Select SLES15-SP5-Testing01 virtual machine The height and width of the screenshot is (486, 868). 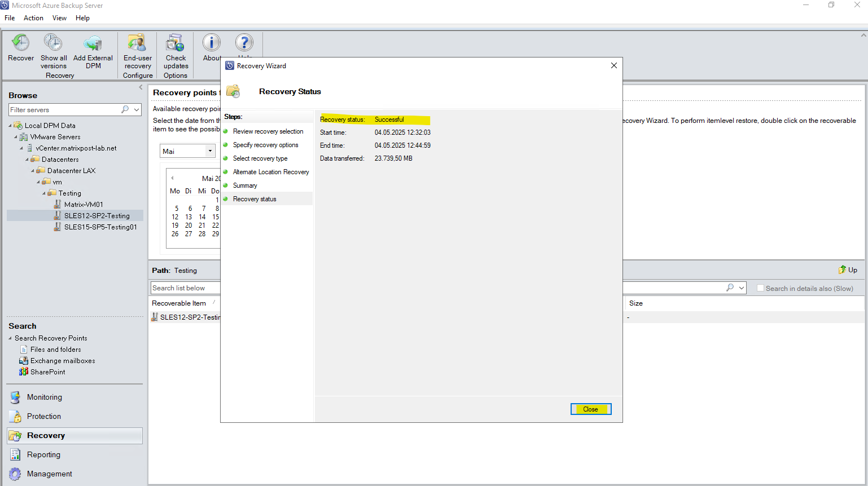coord(100,227)
